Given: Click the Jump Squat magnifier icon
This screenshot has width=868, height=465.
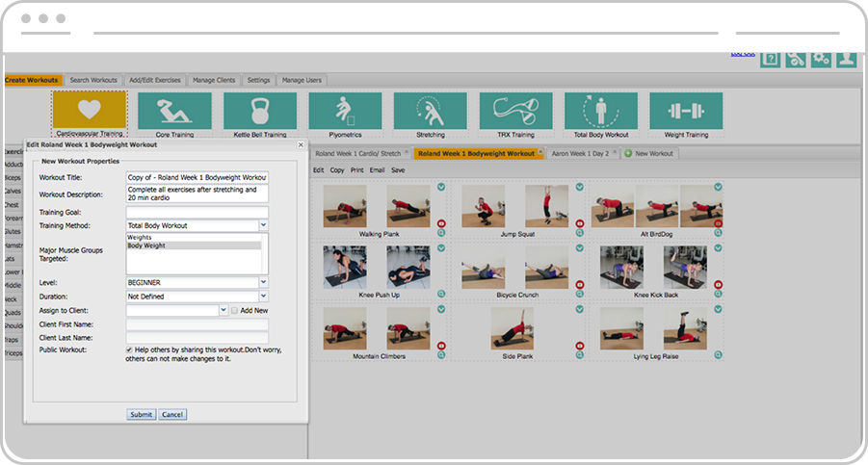Looking at the screenshot, I should point(580,233).
